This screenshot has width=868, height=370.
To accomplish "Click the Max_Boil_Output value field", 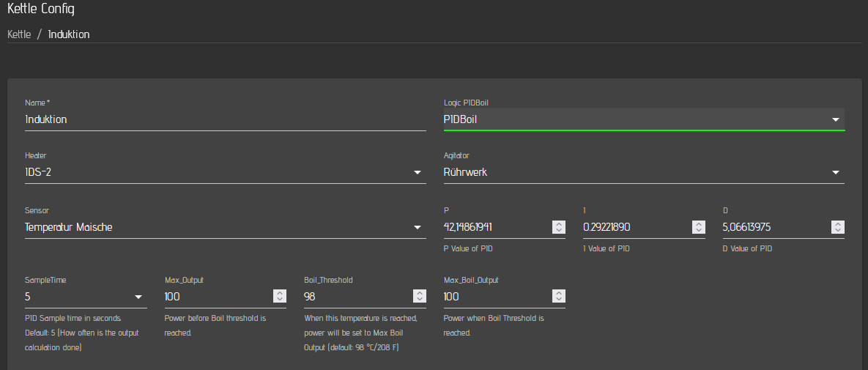I will point(496,297).
